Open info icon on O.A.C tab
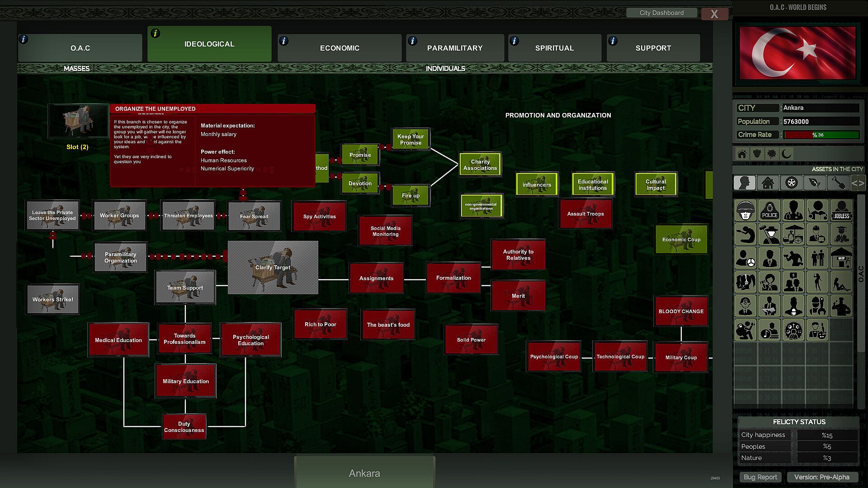The height and width of the screenshot is (488, 868). pos(24,39)
